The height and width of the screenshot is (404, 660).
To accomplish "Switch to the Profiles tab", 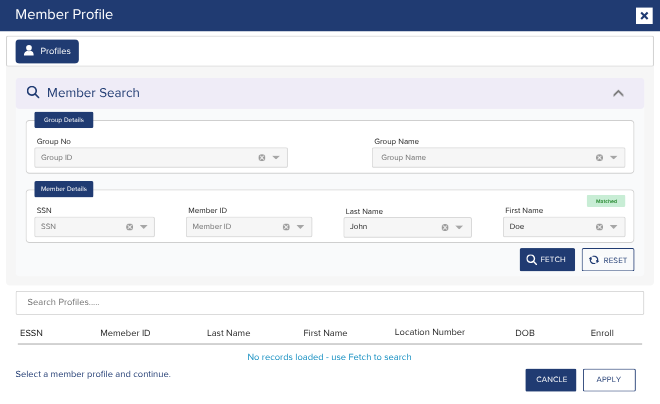I will coord(47,51).
